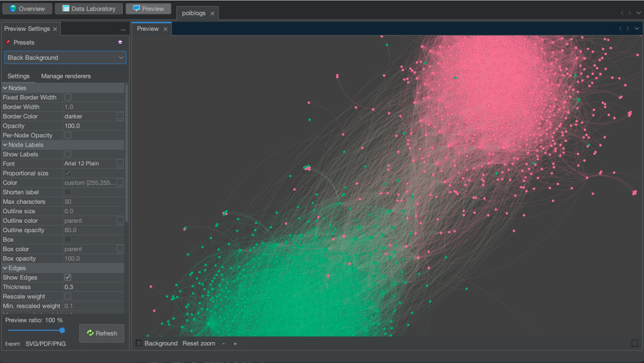Screen dimensions: 644x363
Task: Switch to the Overview tab
Action: pyautogui.click(x=27, y=9)
